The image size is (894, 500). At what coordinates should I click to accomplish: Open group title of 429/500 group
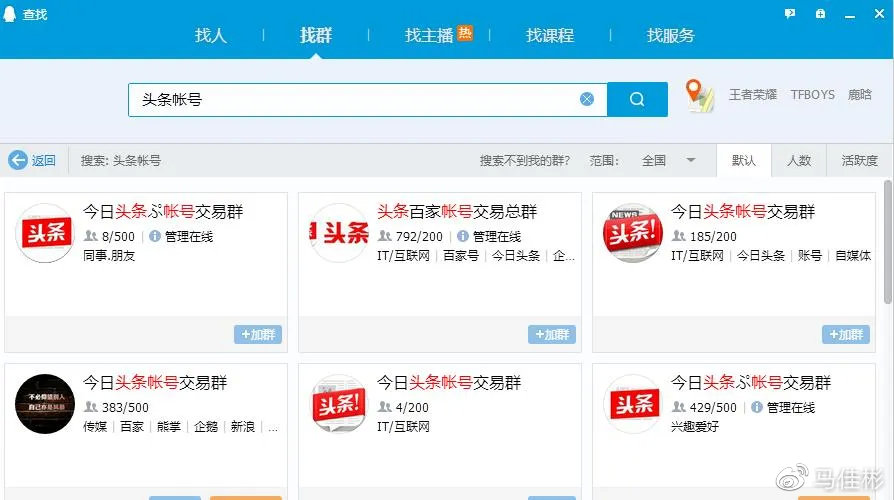click(751, 383)
